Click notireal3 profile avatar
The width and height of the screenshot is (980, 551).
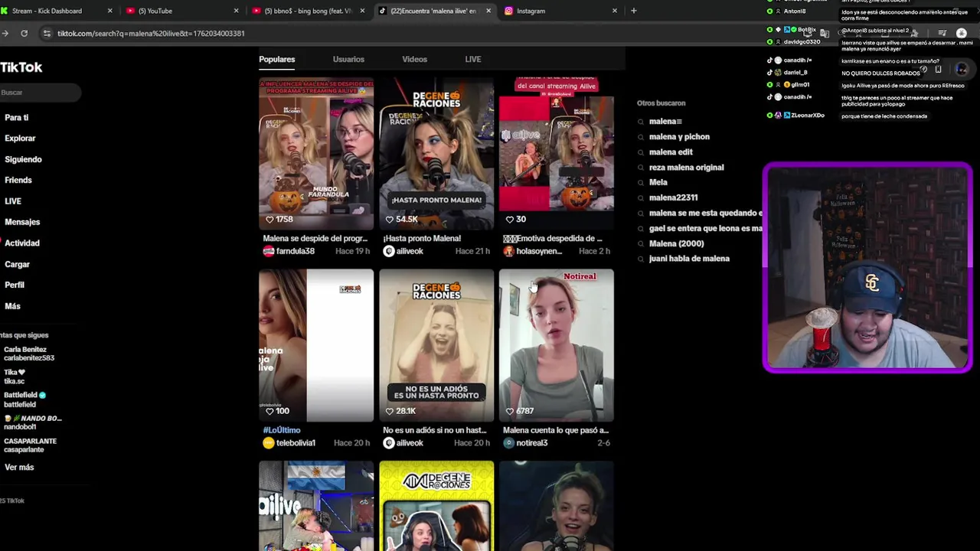tap(508, 443)
